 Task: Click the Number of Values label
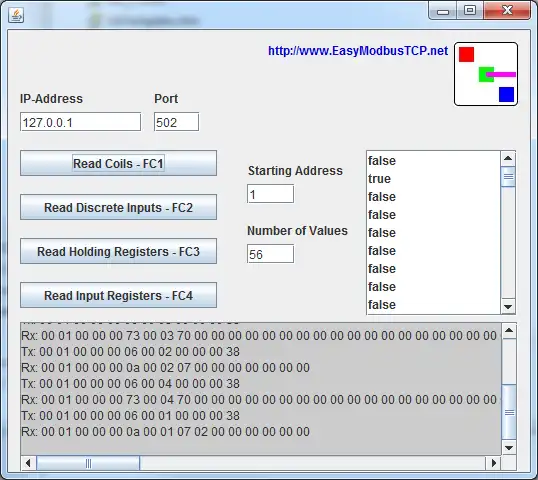coord(297,231)
